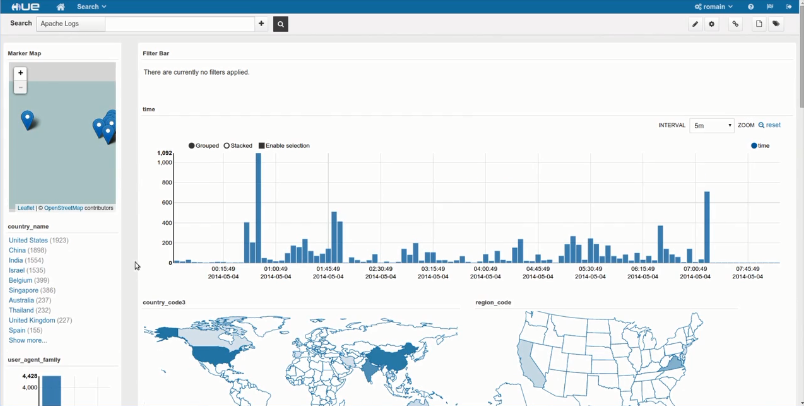Filter by Australia country

[21, 300]
